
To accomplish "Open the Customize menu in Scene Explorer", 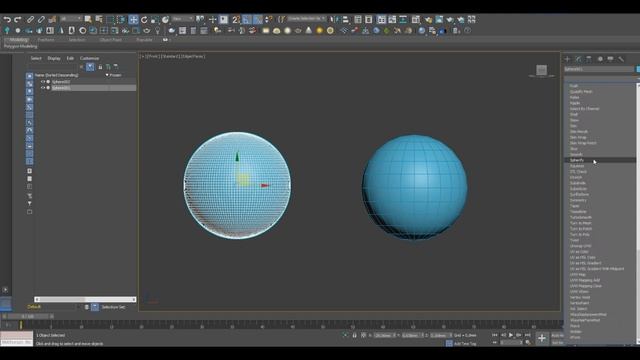I will [89, 58].
